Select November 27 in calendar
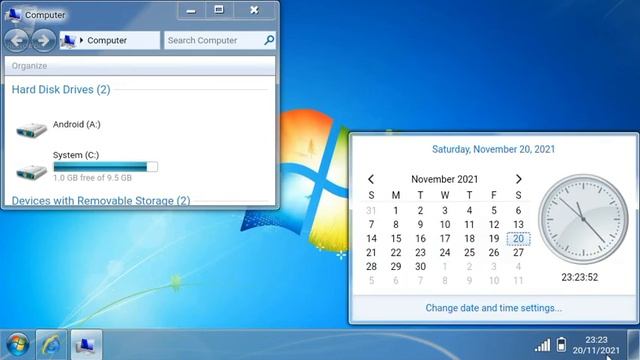Viewport: 640px width, 360px height. pos(518,253)
